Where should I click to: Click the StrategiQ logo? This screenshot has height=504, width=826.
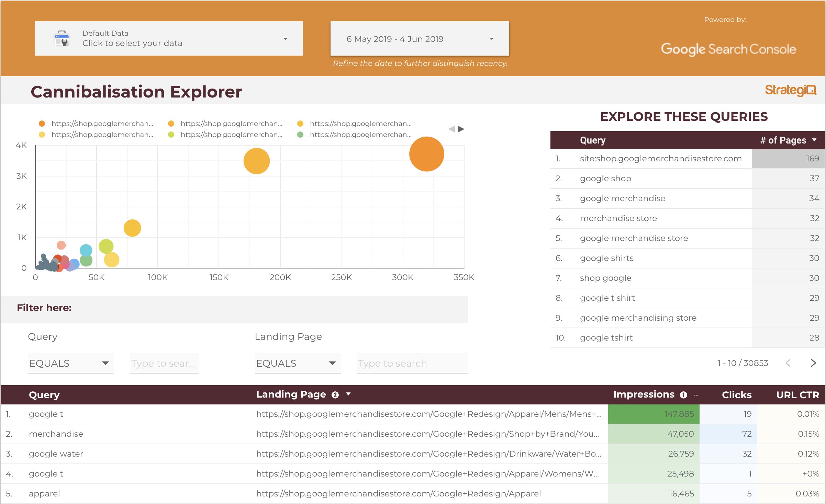(x=791, y=90)
